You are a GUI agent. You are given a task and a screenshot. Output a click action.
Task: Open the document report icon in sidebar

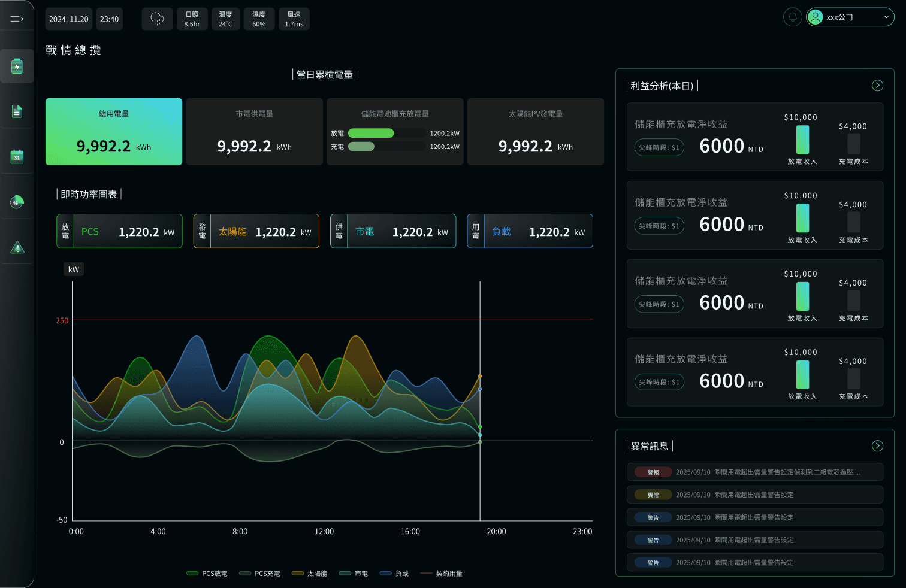(16, 111)
